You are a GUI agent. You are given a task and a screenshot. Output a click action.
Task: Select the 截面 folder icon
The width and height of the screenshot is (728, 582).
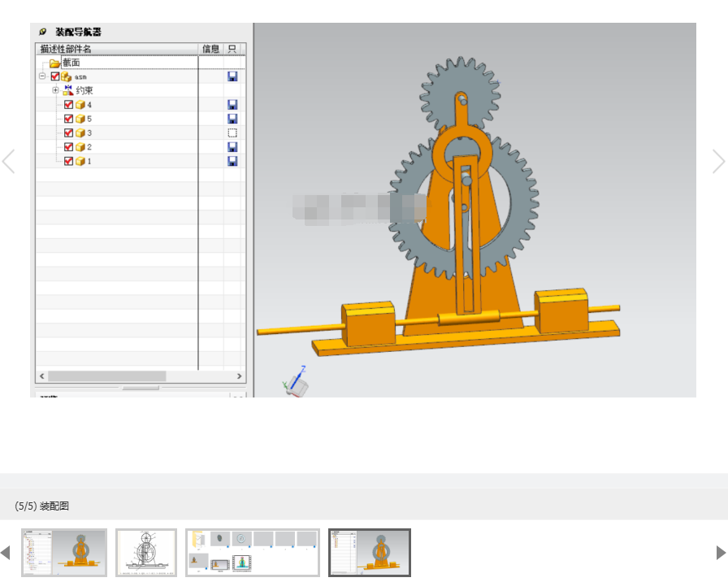coord(54,63)
